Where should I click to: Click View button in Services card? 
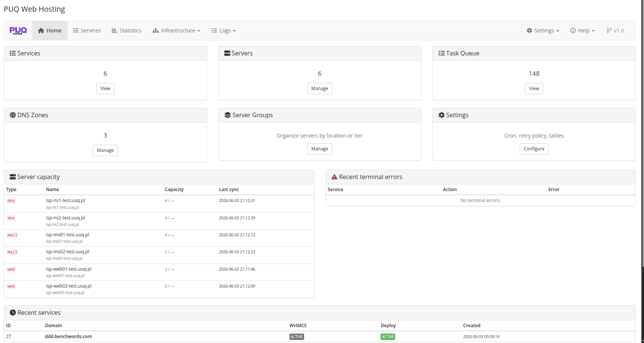click(105, 89)
